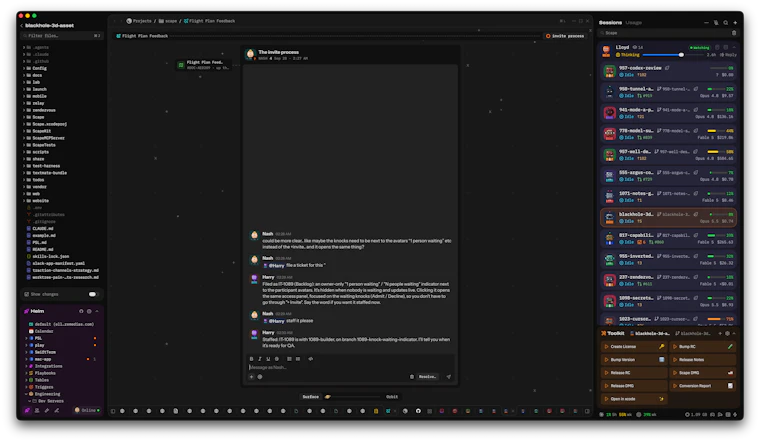Click the Resolve button in message composer
The height and width of the screenshot is (442, 760).
[428, 377]
